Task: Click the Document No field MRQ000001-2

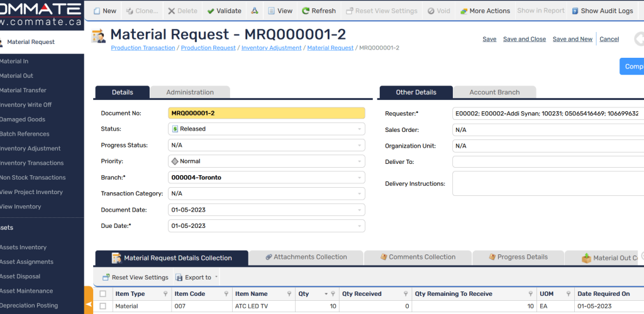Action: click(x=267, y=113)
